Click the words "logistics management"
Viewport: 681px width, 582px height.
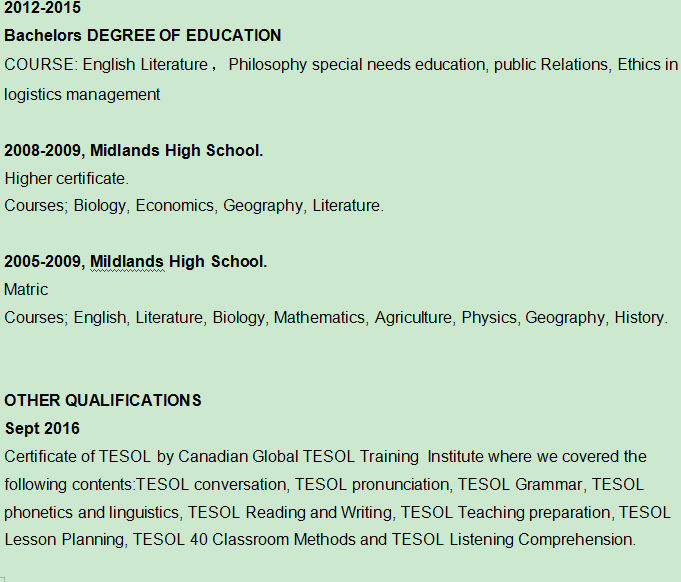[82, 95]
